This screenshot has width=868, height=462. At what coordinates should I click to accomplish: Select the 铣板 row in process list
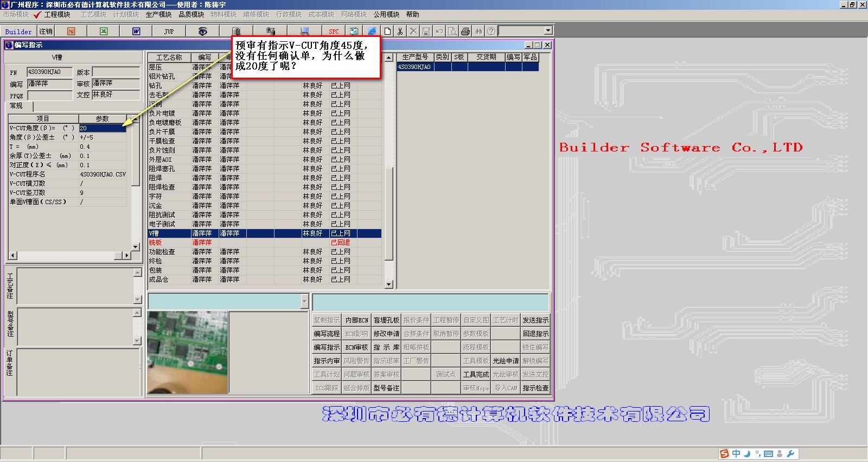(265, 243)
